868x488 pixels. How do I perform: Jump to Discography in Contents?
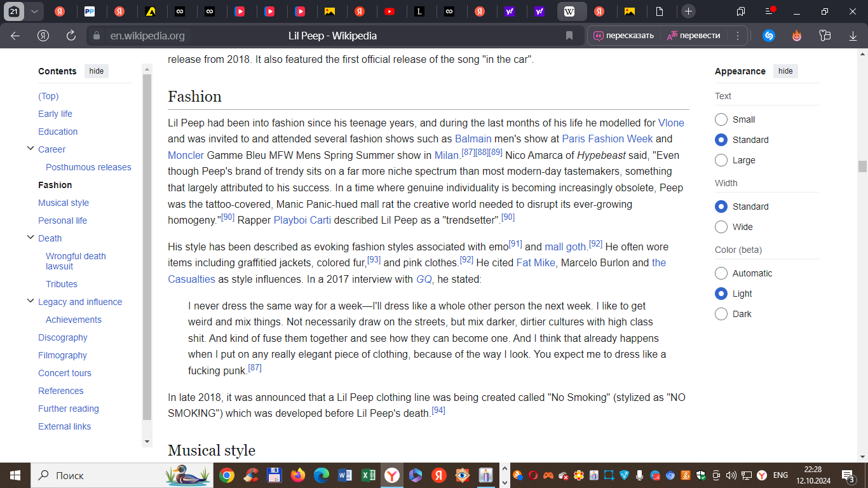point(63,337)
